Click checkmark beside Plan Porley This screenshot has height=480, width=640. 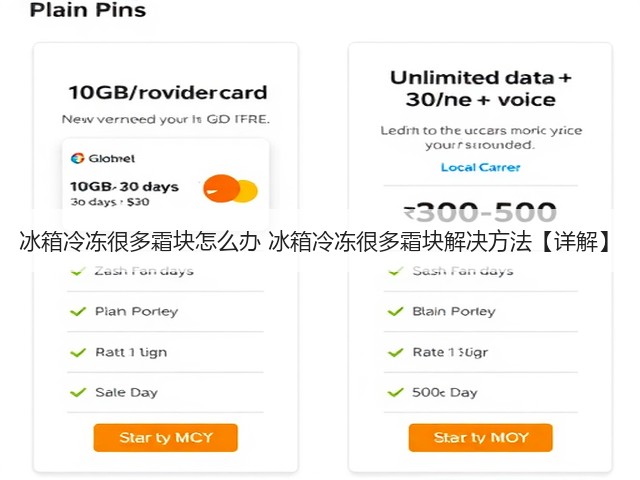point(78,312)
